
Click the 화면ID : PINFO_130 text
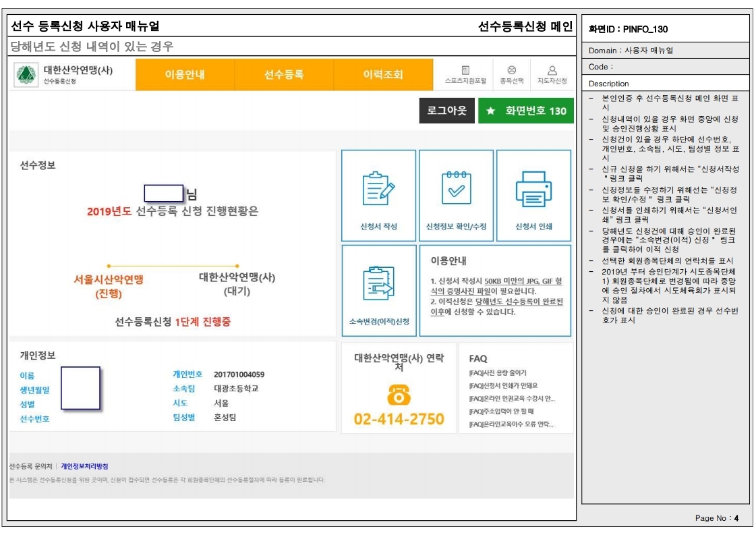[x=629, y=29]
